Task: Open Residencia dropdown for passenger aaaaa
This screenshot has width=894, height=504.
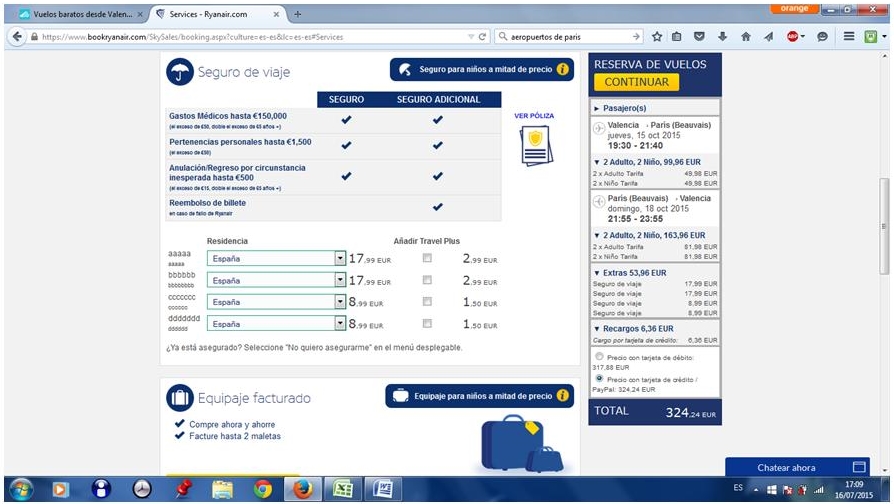Action: (x=277, y=258)
